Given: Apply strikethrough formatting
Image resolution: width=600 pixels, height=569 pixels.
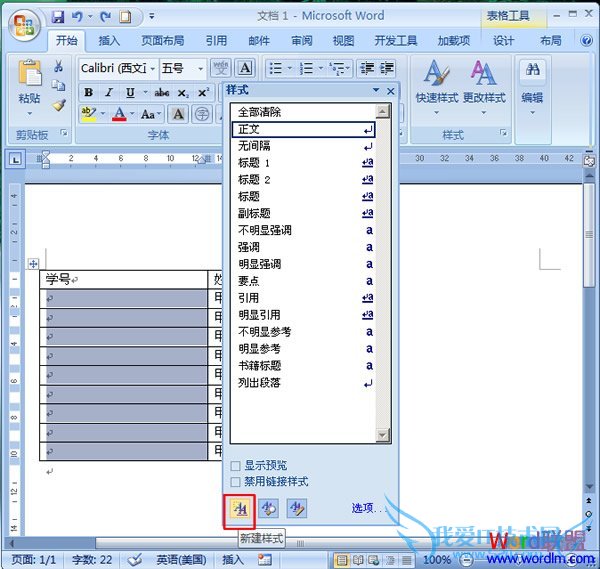Looking at the screenshot, I should tap(161, 92).
